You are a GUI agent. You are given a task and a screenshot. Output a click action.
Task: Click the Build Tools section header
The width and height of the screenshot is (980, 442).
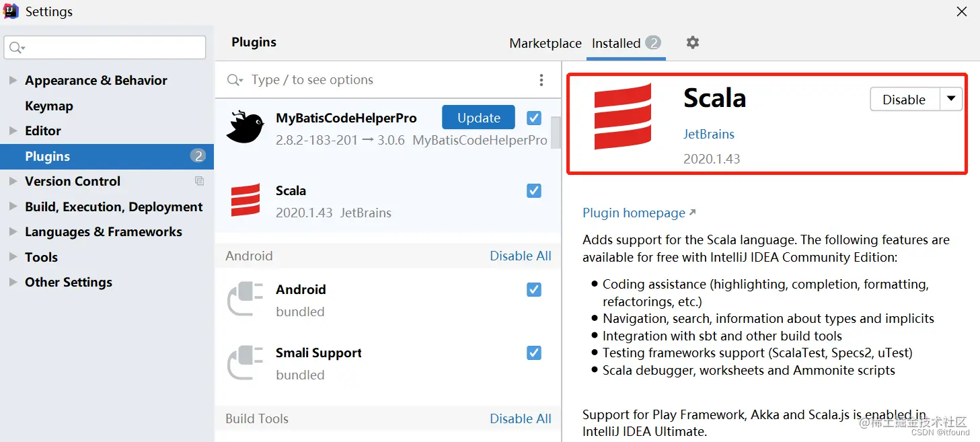click(257, 418)
